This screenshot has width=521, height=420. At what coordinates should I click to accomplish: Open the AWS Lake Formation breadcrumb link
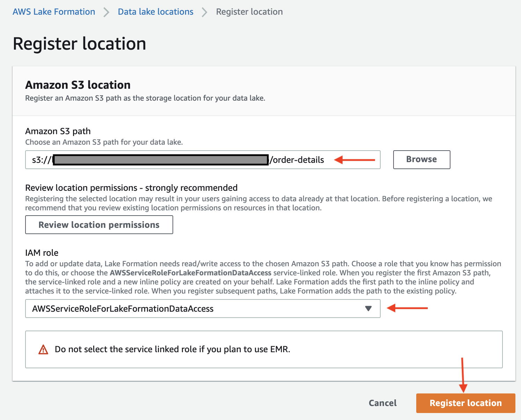[x=54, y=12]
